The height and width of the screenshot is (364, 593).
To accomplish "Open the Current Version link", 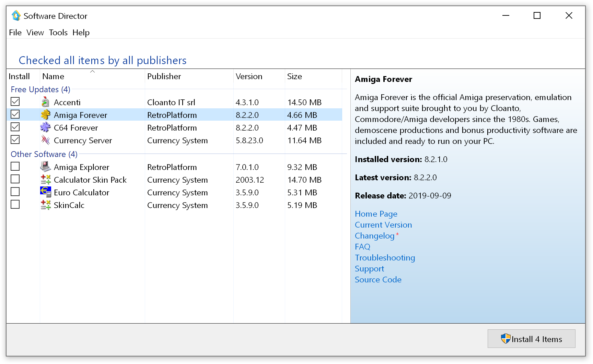I will pos(383,225).
